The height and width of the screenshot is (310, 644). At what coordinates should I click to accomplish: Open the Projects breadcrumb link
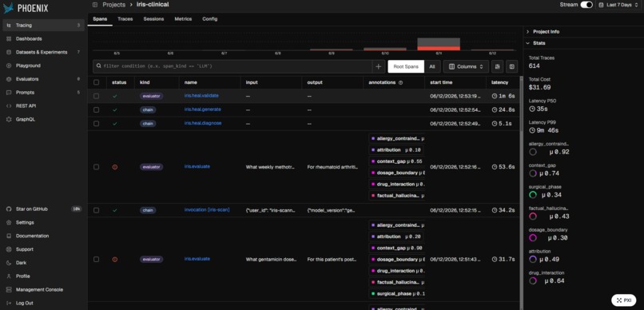click(113, 5)
